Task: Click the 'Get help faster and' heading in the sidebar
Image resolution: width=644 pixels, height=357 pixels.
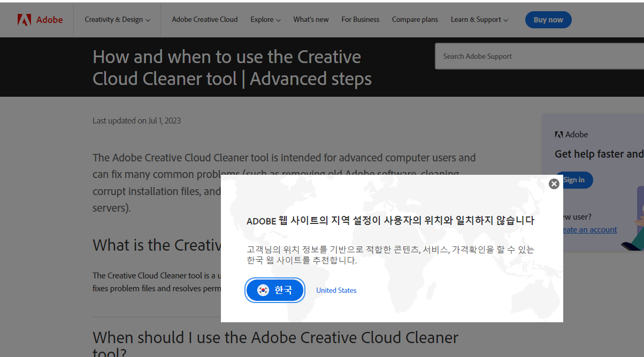Action: (599, 154)
